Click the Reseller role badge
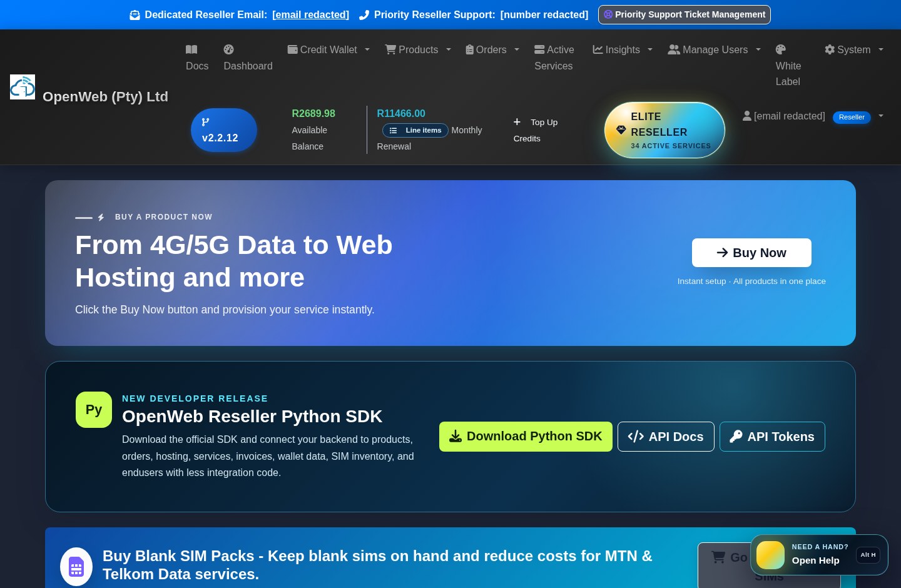This screenshot has width=901, height=588. tap(852, 117)
